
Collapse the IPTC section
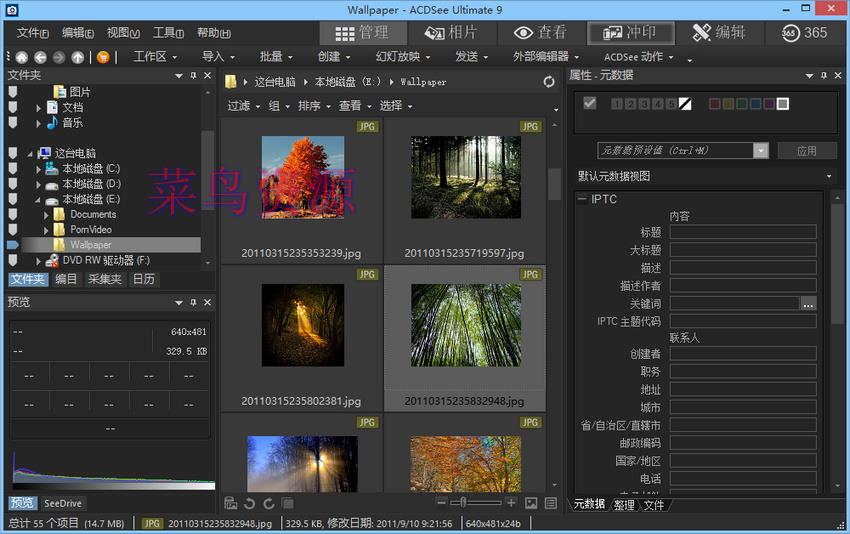point(582,200)
